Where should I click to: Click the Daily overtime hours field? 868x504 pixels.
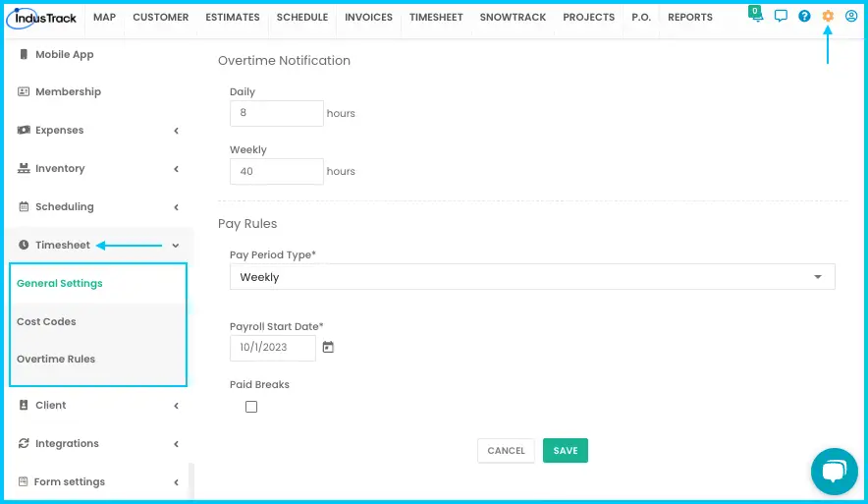pyautogui.click(x=277, y=113)
